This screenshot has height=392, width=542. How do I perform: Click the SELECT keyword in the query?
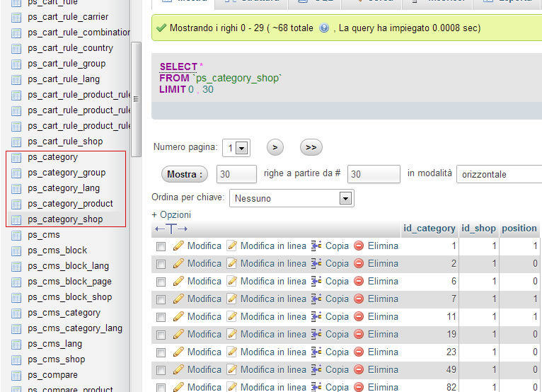(178, 67)
